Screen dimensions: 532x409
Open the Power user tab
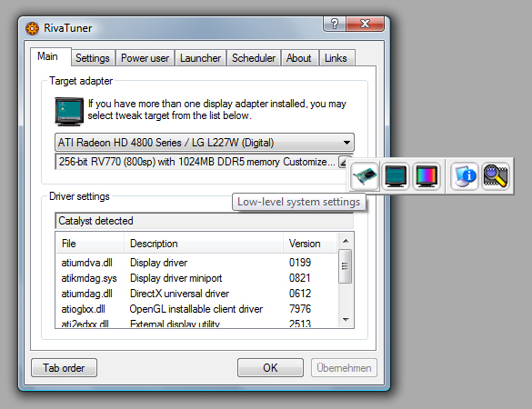coord(145,58)
